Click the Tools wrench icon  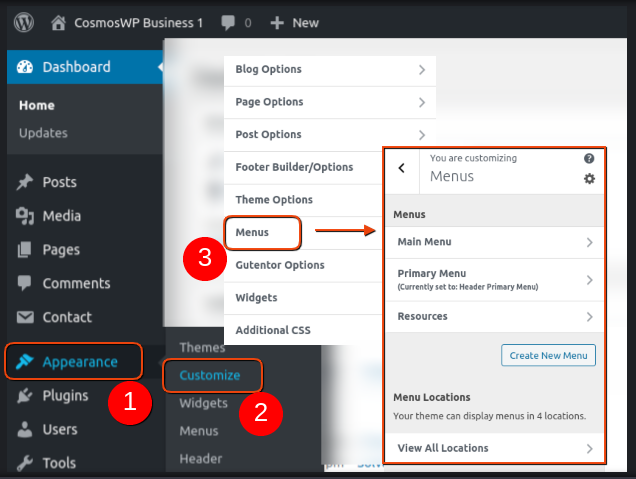(25, 463)
